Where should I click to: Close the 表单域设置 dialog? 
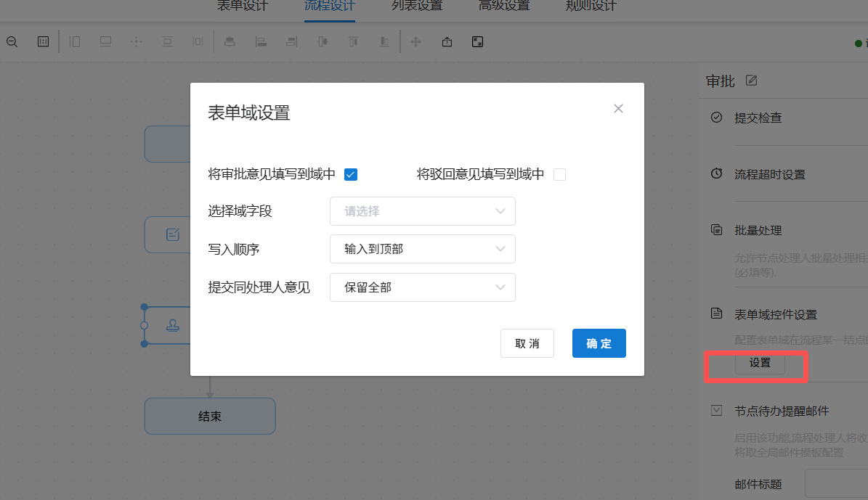(x=618, y=108)
